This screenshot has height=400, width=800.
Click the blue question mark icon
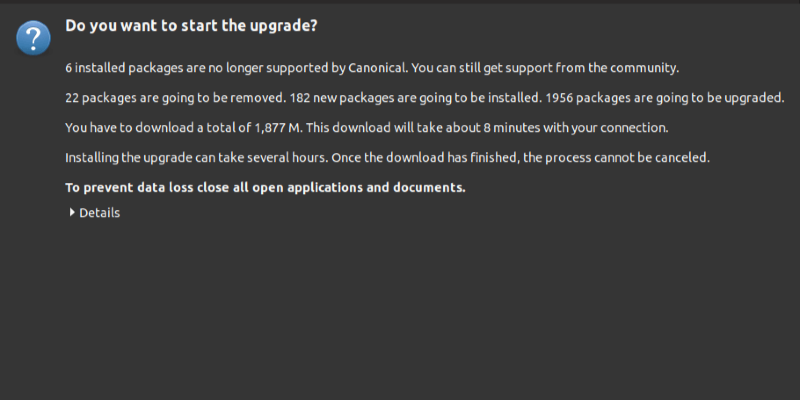coord(33,39)
